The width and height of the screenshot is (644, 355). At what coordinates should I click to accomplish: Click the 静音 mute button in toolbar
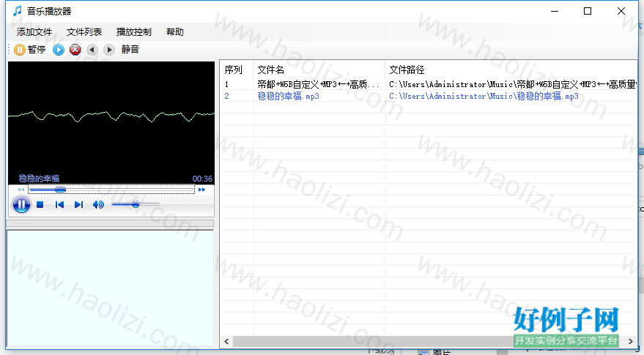[x=130, y=50]
